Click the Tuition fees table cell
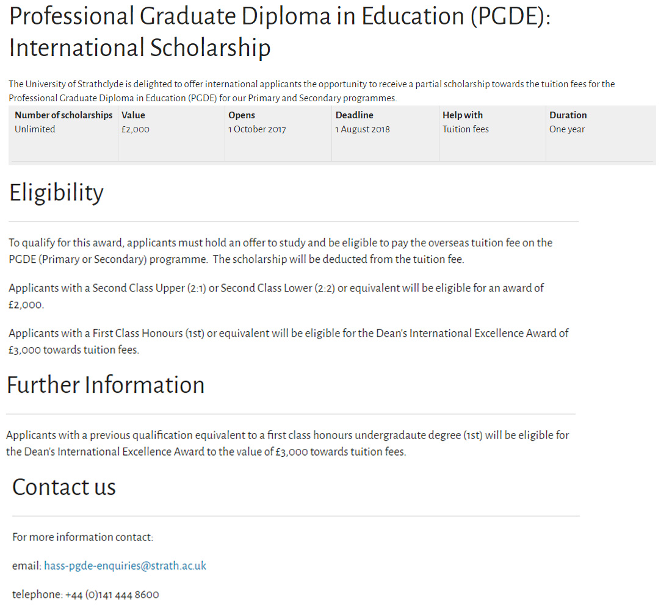672x616 pixels. 466,129
